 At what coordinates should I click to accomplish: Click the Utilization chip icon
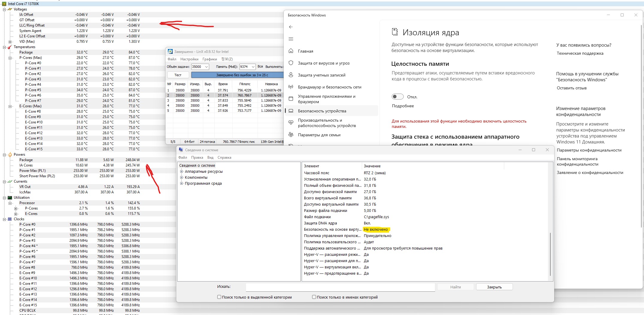tap(10, 198)
